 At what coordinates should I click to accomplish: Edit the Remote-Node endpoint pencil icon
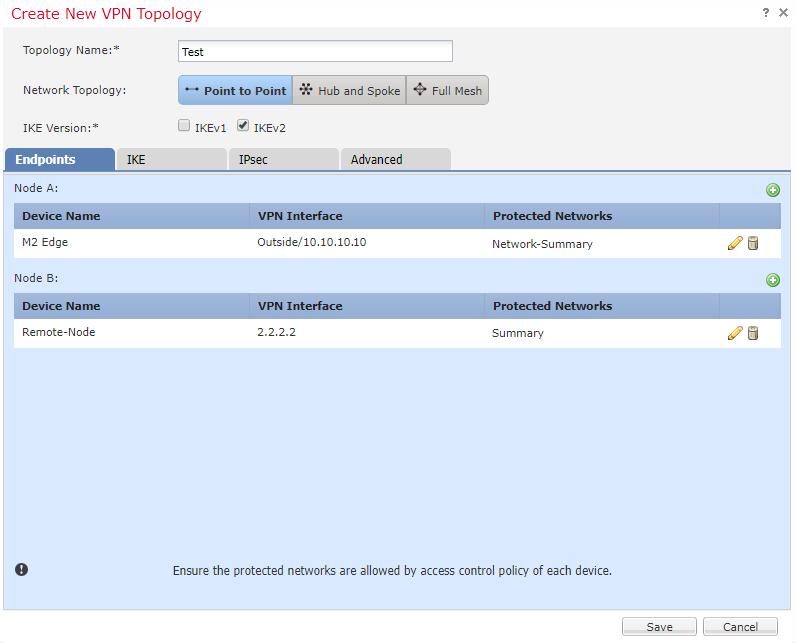735,333
